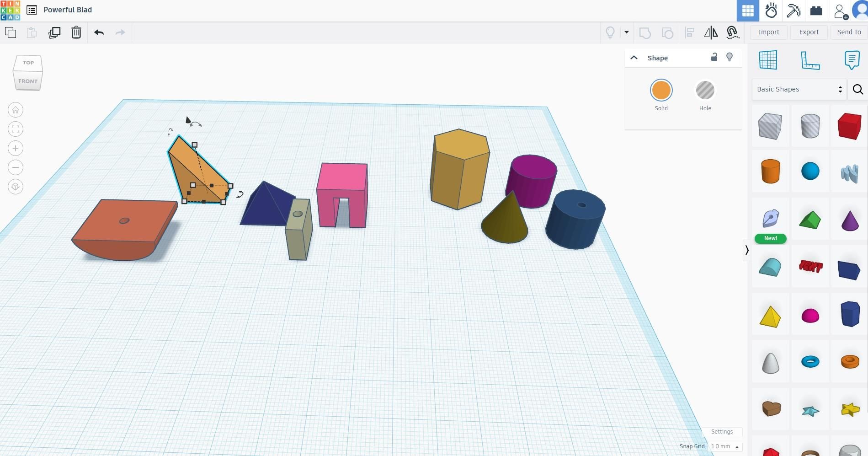868x456 pixels.
Task: Pick the red Text shape
Action: [810, 266]
